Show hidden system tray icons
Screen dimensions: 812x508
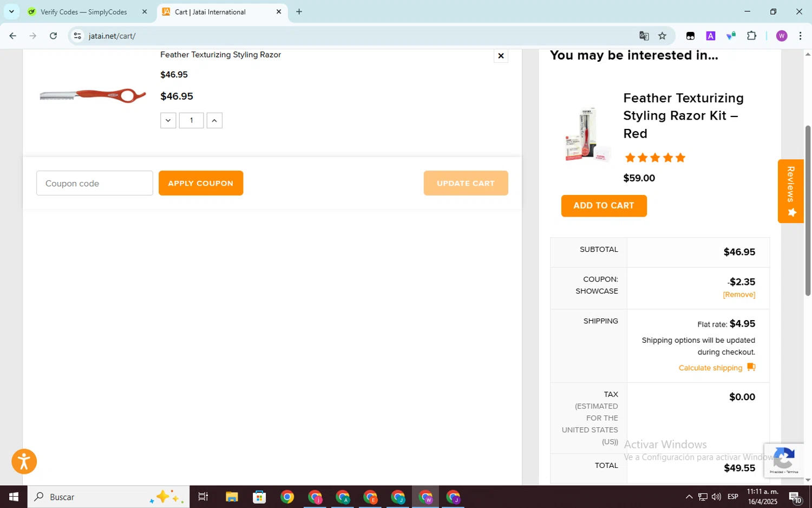click(x=689, y=497)
